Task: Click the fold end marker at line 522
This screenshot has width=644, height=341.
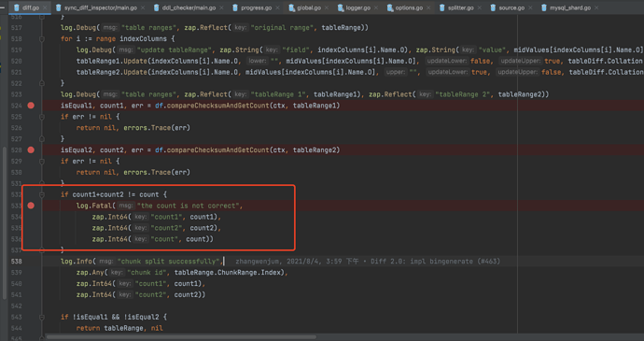Action: coord(42,83)
